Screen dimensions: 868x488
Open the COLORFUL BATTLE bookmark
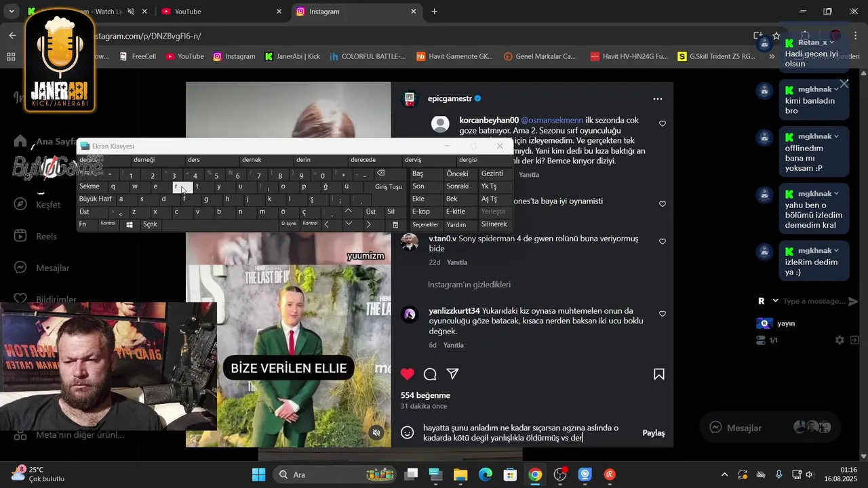[367, 57]
